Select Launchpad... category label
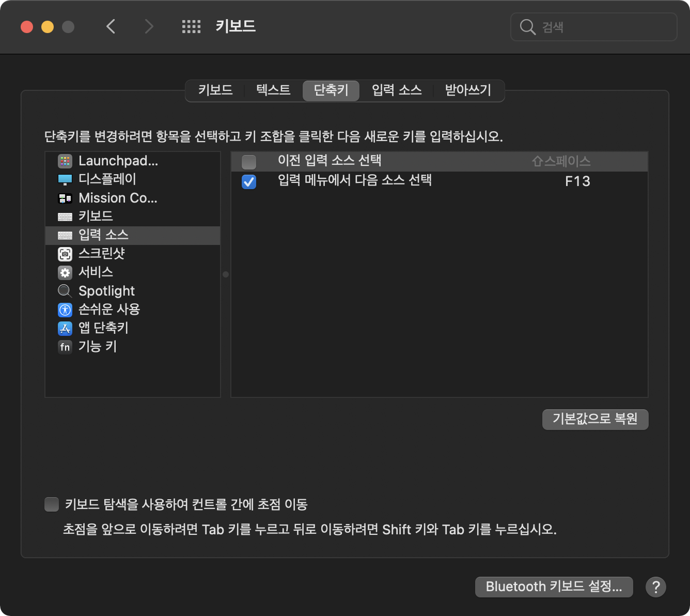690x616 pixels. (118, 161)
